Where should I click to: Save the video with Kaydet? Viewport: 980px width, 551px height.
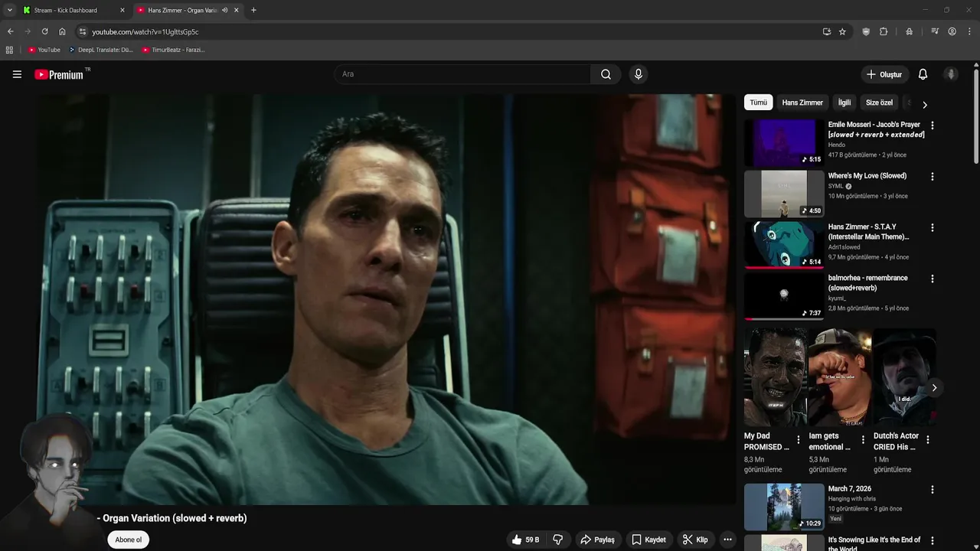click(648, 540)
